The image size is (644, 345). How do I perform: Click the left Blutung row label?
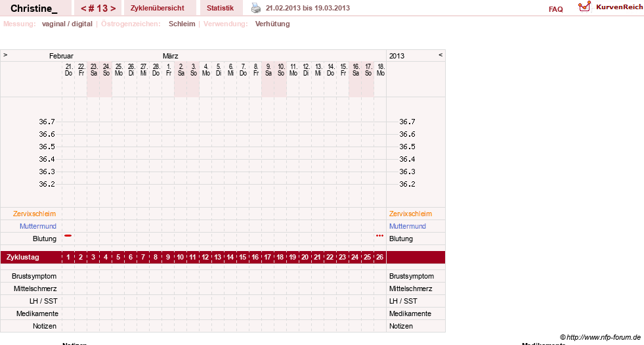pyautogui.click(x=45, y=239)
